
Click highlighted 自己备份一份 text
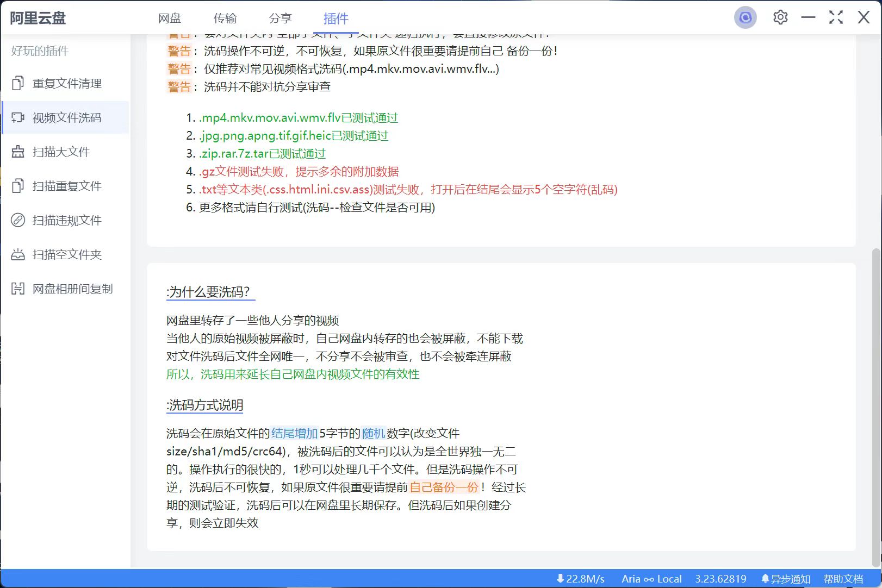[x=444, y=487]
